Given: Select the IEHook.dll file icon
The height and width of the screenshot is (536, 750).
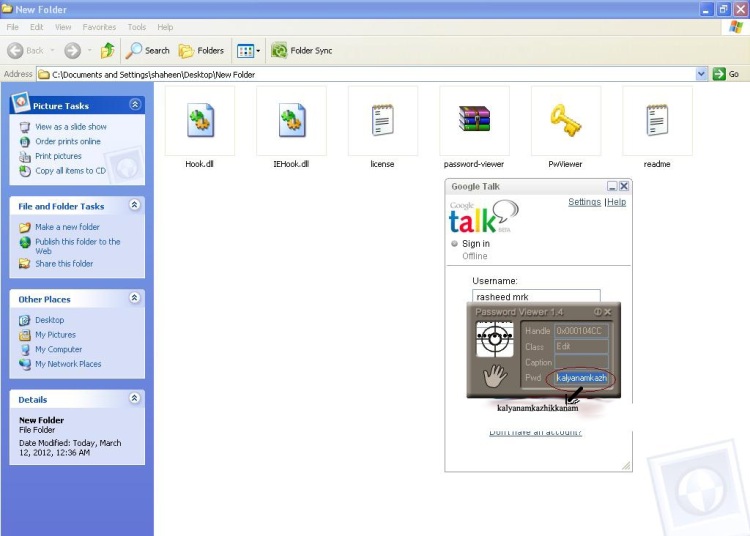Looking at the screenshot, I should pos(291,120).
